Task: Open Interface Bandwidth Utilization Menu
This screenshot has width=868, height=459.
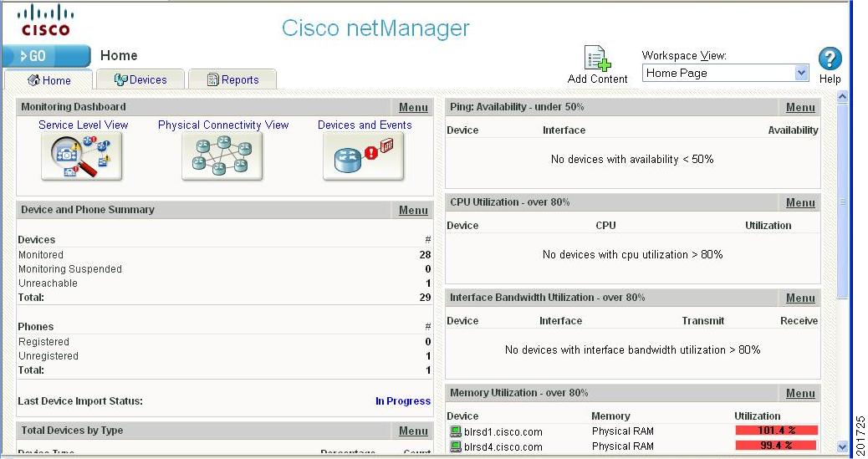Action: click(x=800, y=298)
